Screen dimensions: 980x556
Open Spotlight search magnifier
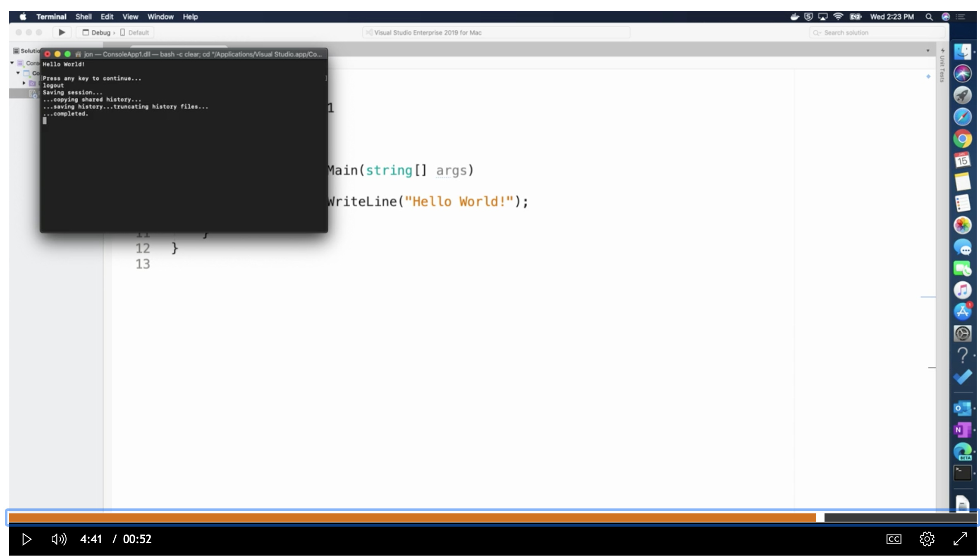click(929, 17)
